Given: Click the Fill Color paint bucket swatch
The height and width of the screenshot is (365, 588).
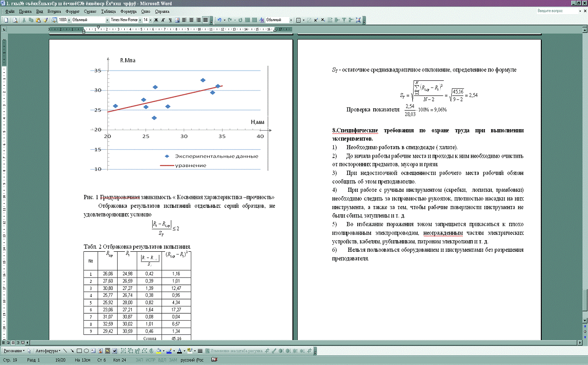Looking at the screenshot, I should (158, 351).
